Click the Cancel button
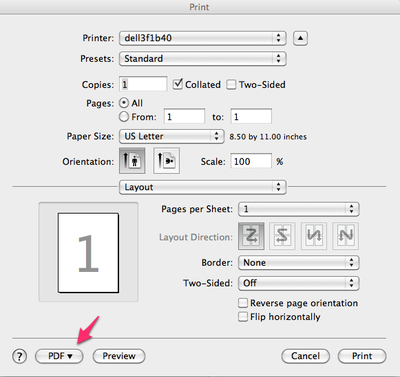The width and height of the screenshot is (400, 377). [x=305, y=356]
